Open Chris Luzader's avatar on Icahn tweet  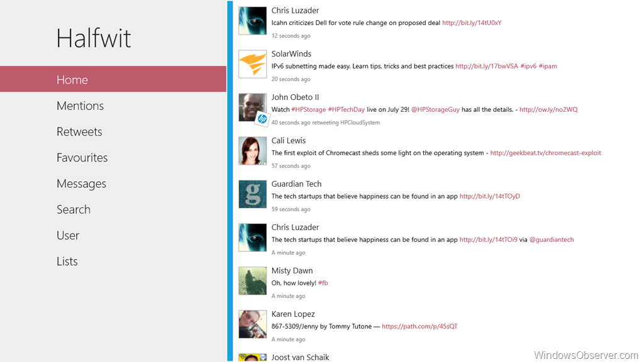253,21
